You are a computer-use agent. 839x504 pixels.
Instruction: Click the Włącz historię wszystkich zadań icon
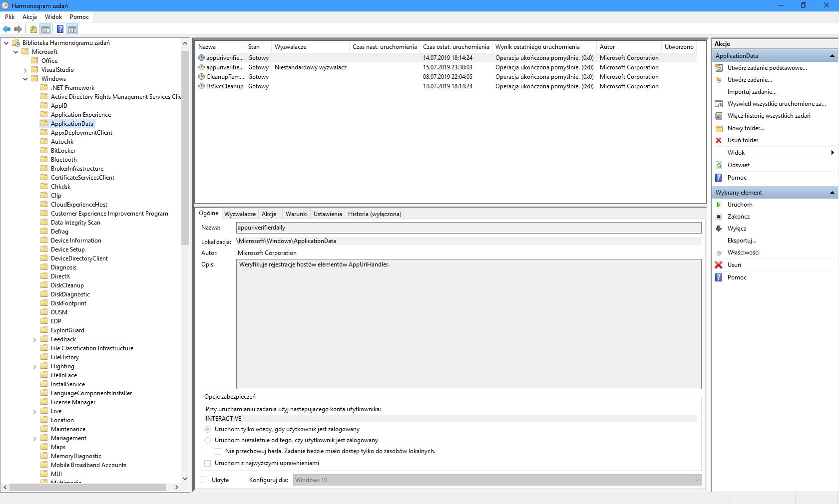click(x=719, y=116)
